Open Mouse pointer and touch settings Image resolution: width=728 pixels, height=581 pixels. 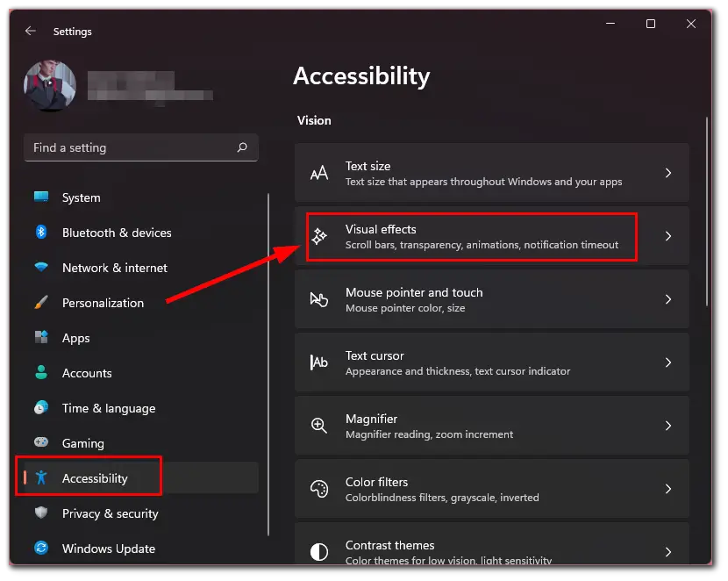click(492, 299)
